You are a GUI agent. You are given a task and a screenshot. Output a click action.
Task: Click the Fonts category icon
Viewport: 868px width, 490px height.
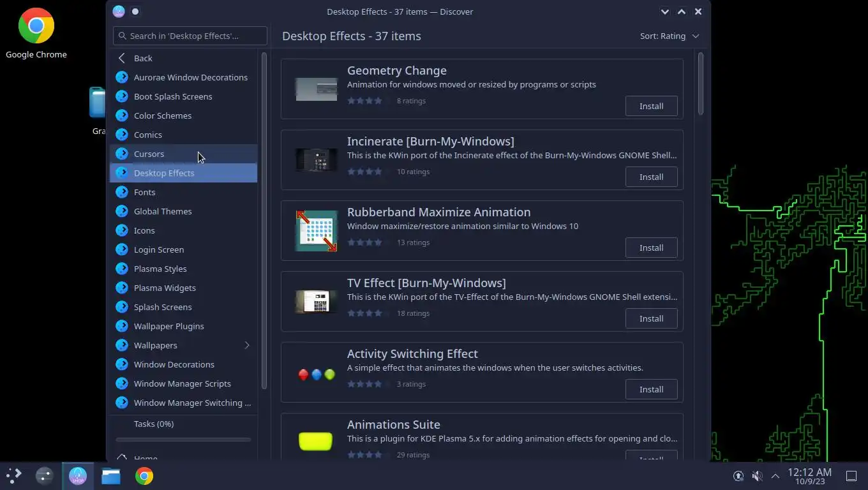[122, 192]
